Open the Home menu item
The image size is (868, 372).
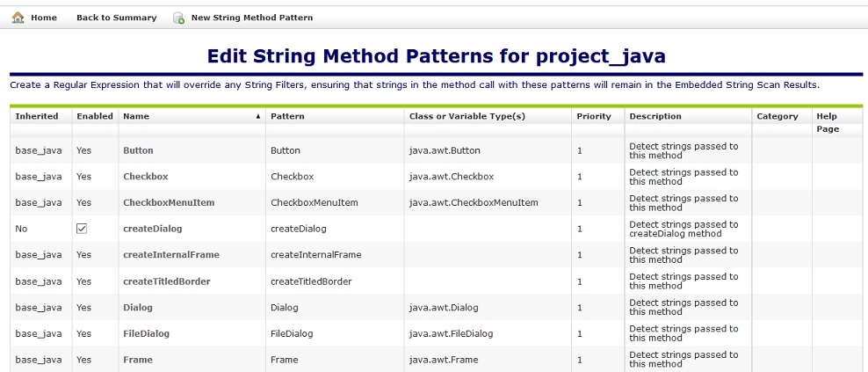click(x=43, y=18)
